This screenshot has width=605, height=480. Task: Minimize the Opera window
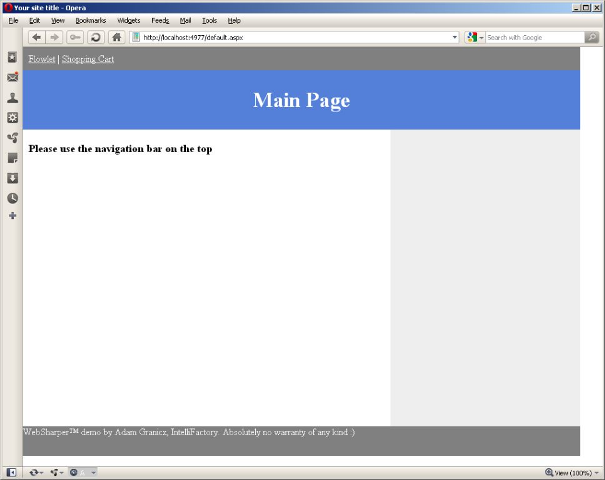576,7
